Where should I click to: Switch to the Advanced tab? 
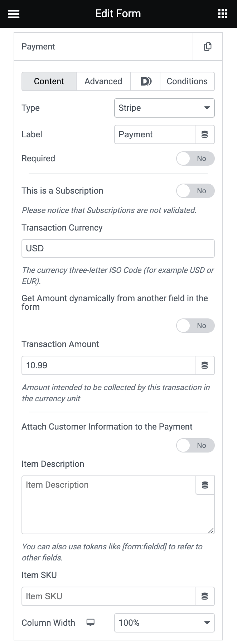103,81
